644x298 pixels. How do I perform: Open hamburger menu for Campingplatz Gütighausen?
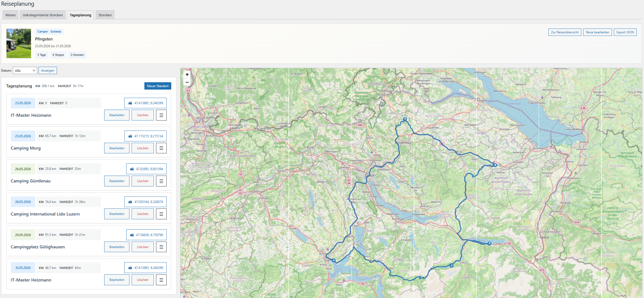point(161,247)
